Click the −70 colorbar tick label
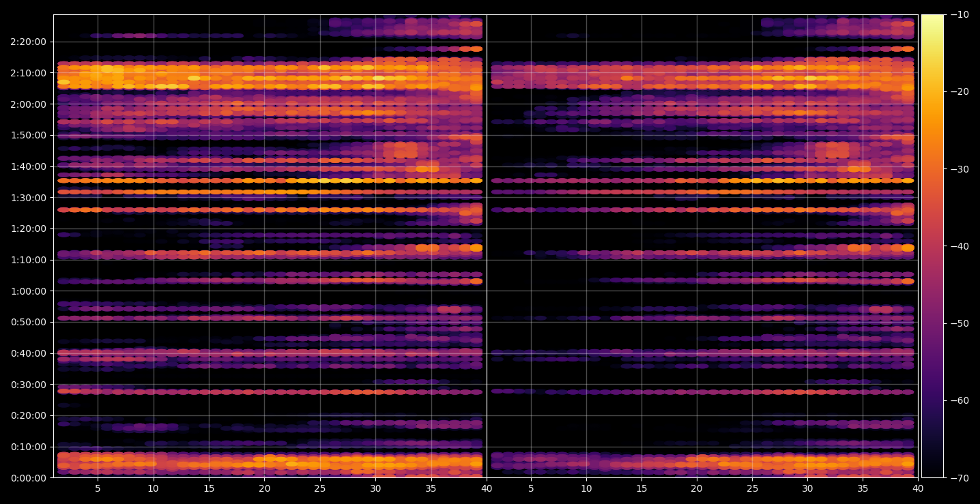 pos(960,478)
